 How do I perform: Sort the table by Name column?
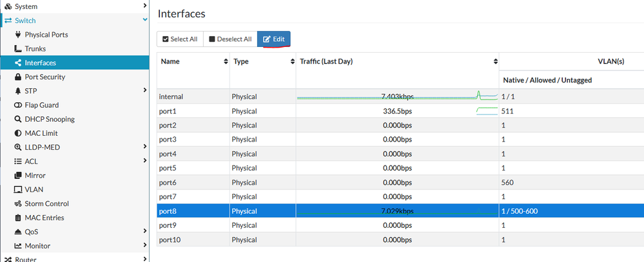(226, 61)
